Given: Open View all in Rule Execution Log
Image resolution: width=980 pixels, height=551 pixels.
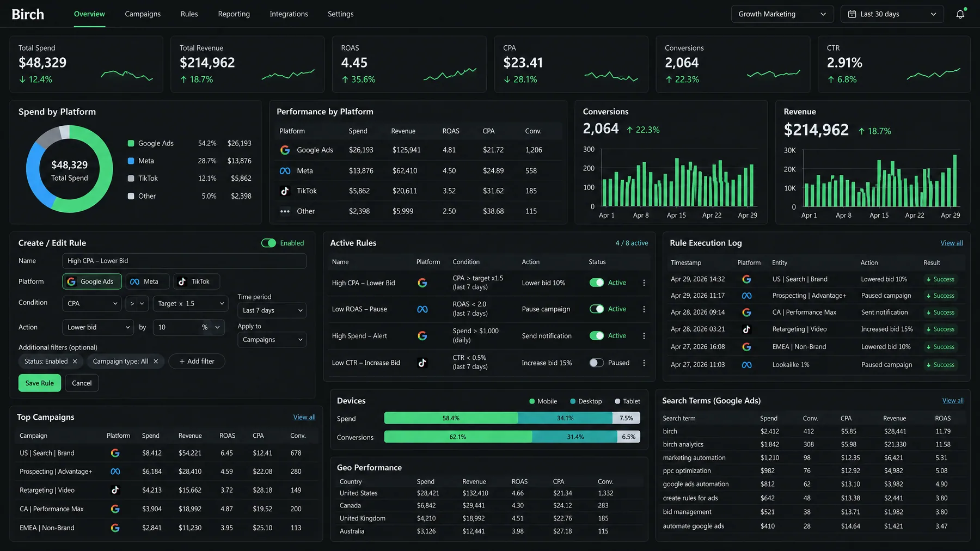Looking at the screenshot, I should pos(952,243).
